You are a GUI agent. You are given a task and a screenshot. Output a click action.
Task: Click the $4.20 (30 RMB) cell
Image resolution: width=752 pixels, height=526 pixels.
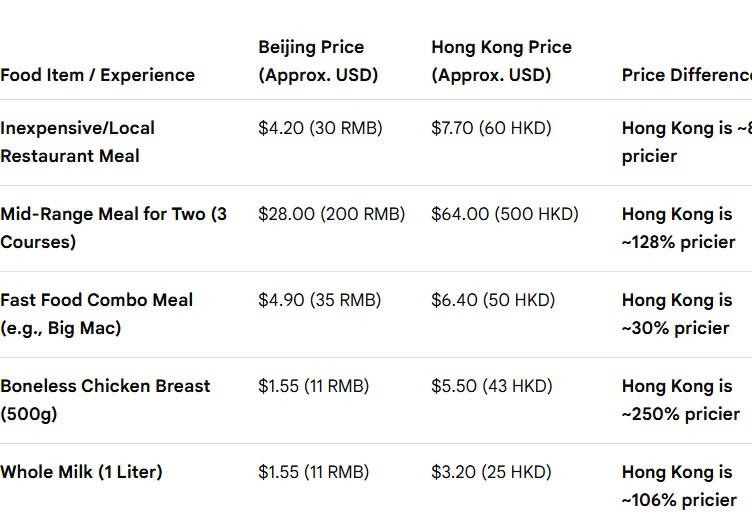[x=320, y=128]
